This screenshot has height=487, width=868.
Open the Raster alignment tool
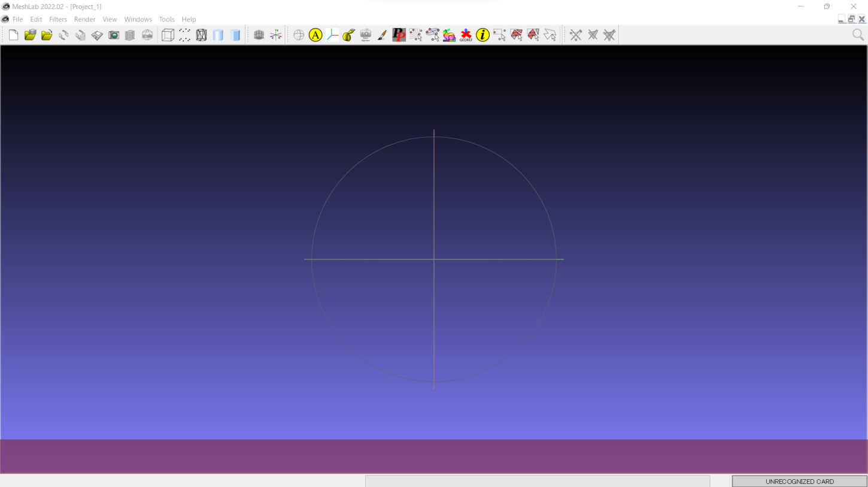click(x=366, y=35)
